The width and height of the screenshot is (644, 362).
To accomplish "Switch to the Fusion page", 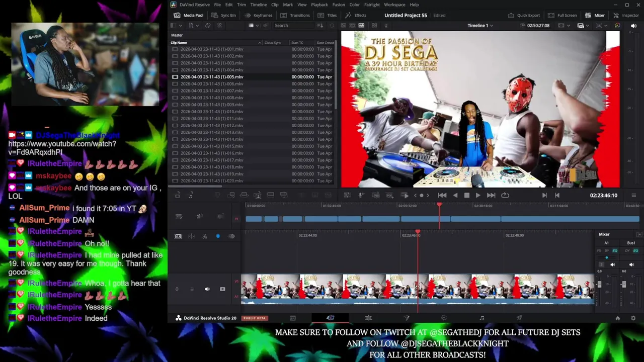I will [407, 318].
